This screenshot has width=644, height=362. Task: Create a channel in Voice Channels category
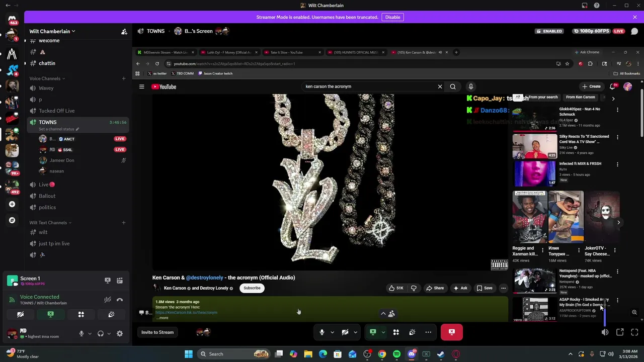coord(123,78)
